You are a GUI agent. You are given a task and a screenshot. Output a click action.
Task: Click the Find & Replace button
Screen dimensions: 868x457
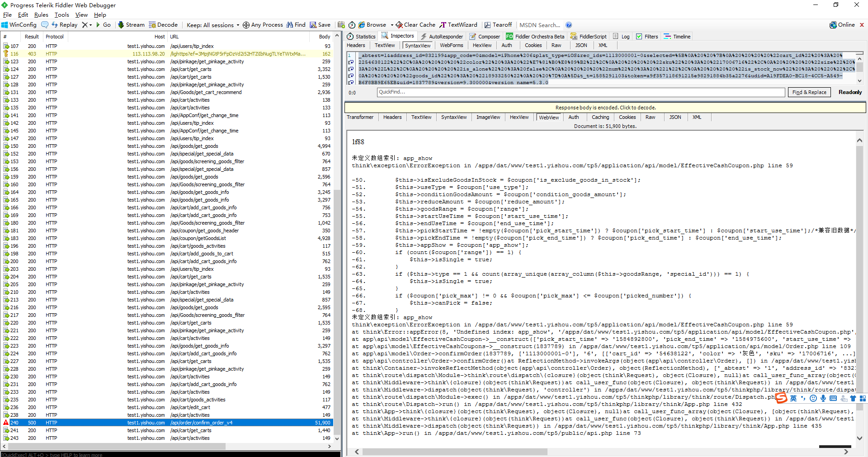pyautogui.click(x=809, y=92)
